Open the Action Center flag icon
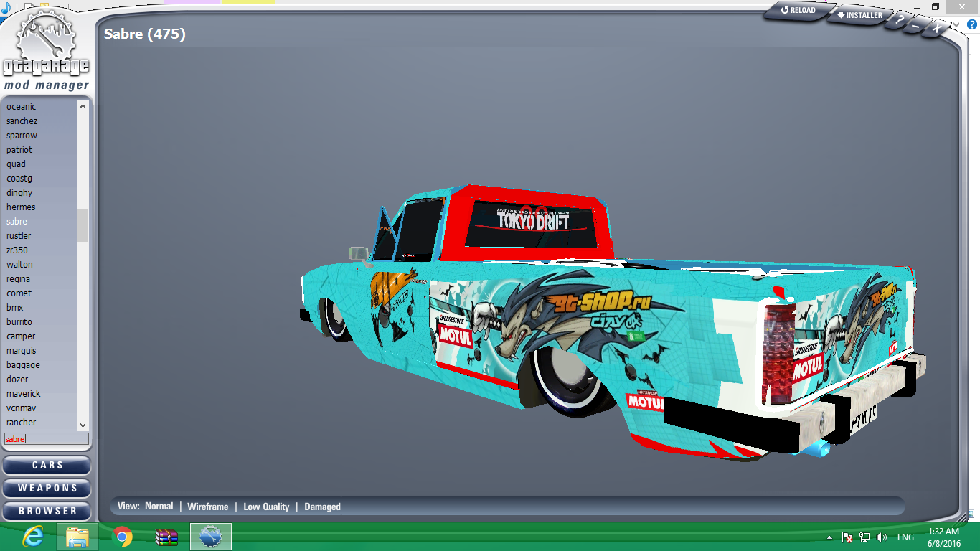 pos(847,537)
